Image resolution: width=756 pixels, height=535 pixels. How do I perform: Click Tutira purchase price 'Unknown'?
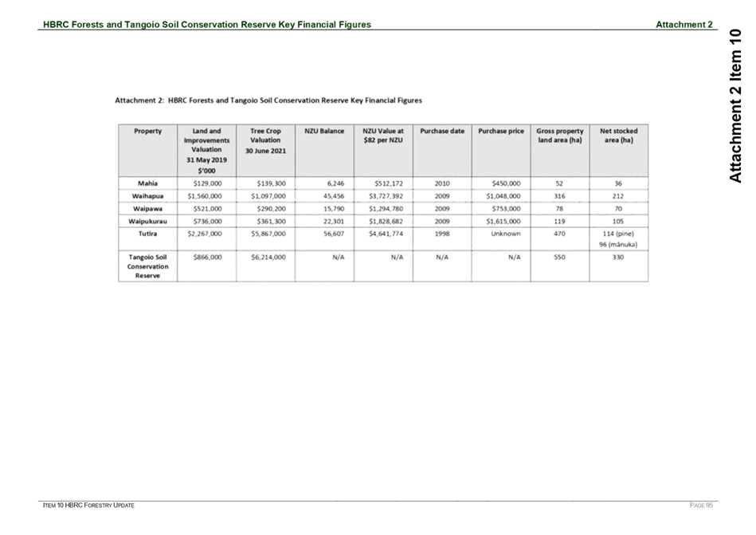(x=506, y=234)
